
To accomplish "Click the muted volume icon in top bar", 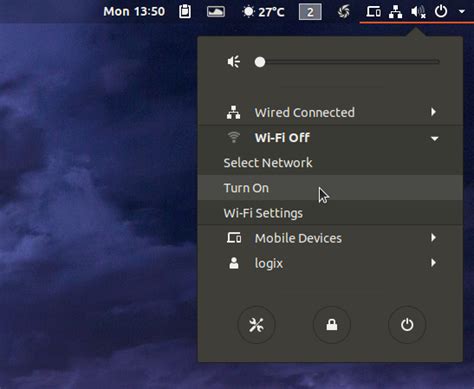I will (x=418, y=12).
